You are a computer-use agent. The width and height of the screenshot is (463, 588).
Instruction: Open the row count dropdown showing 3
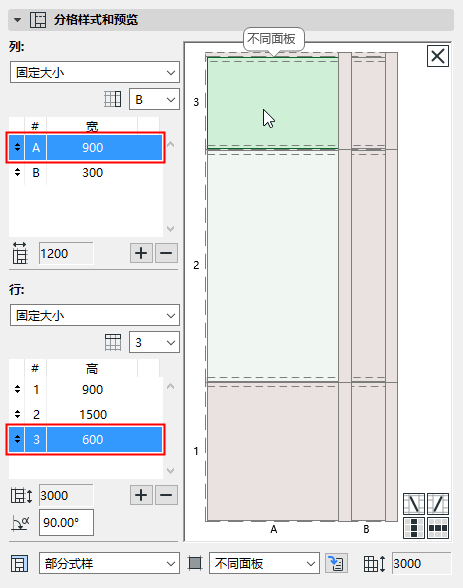point(154,342)
